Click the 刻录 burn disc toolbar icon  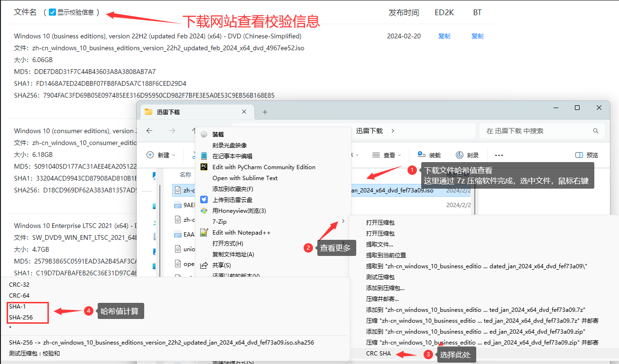(x=460, y=155)
